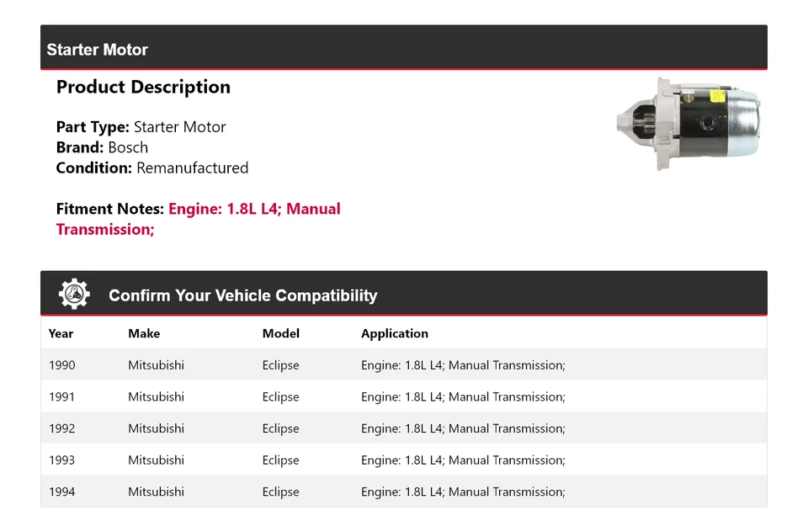Select the 1990 year cell
808x532 pixels.
coord(61,365)
